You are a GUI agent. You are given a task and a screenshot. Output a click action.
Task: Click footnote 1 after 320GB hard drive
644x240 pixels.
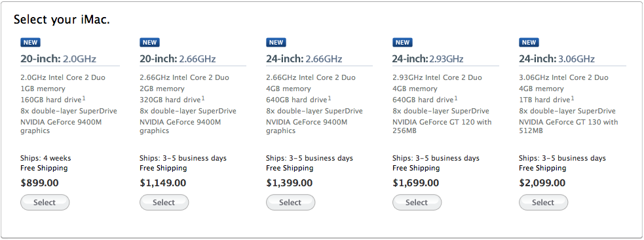[x=203, y=98]
